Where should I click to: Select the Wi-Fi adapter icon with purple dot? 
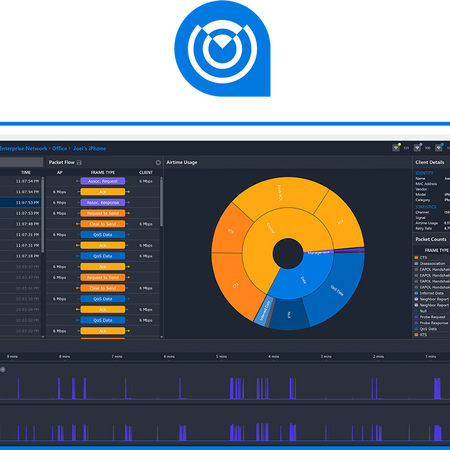[417, 147]
